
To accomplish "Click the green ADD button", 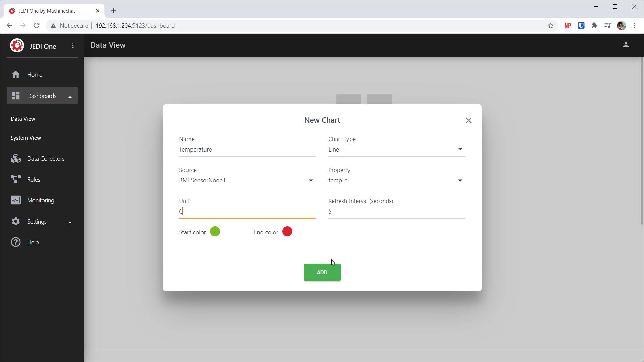I will pyautogui.click(x=322, y=272).
